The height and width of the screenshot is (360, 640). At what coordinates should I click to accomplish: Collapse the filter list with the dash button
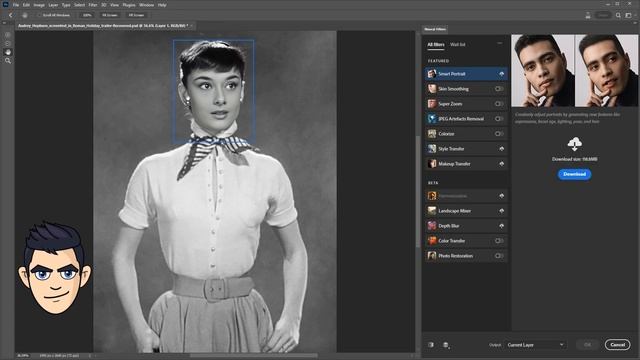pyautogui.click(x=500, y=43)
